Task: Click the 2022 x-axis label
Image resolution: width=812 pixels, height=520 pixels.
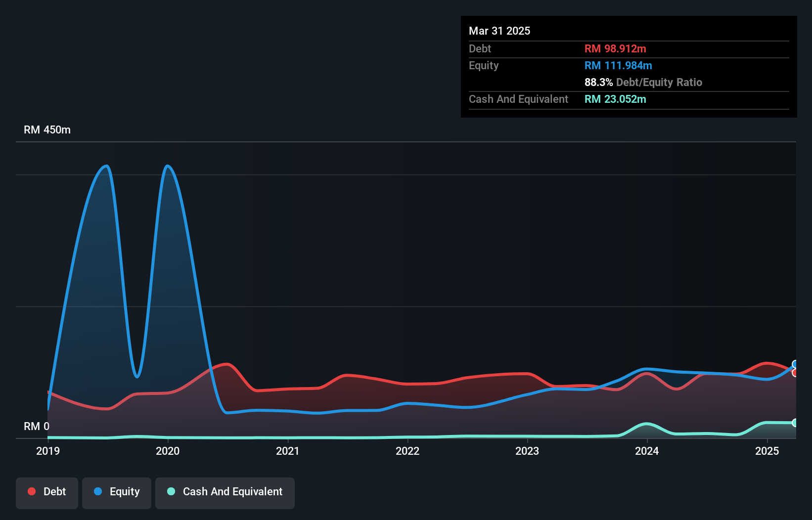Action: (407, 451)
